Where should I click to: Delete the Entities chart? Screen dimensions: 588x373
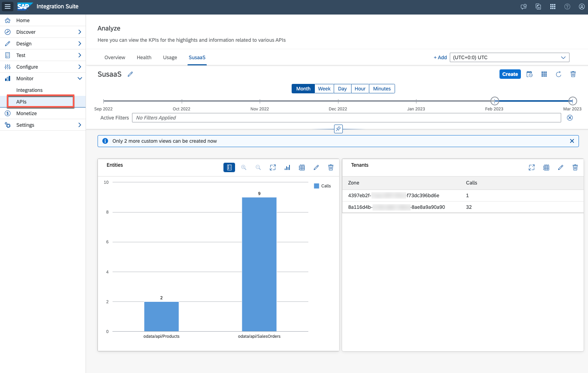click(x=331, y=167)
